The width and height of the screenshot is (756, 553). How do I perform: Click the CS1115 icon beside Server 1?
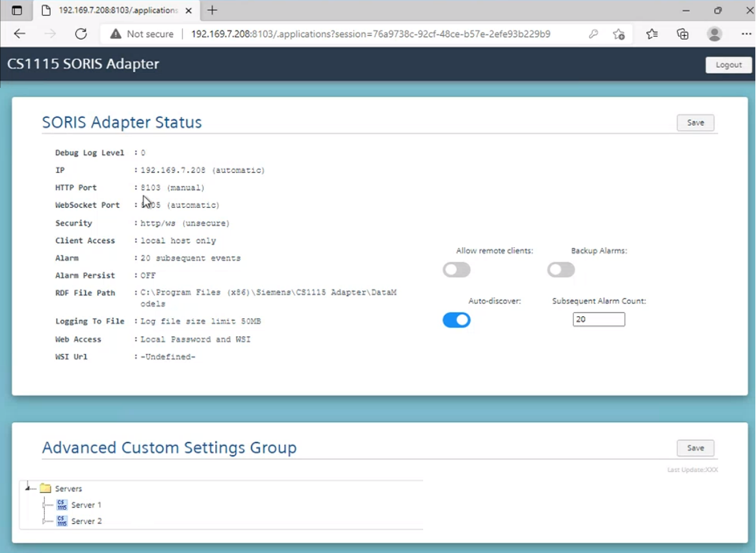[x=61, y=504]
